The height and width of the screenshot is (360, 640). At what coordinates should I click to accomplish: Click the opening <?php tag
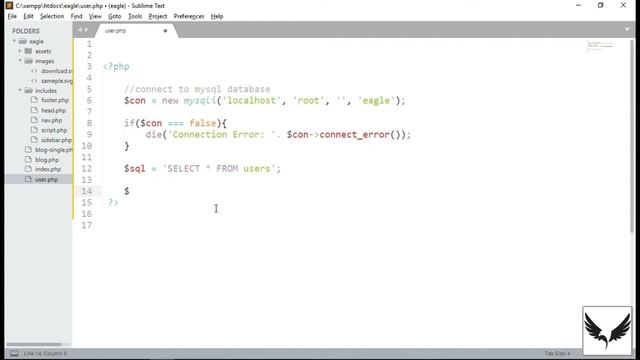(x=116, y=67)
